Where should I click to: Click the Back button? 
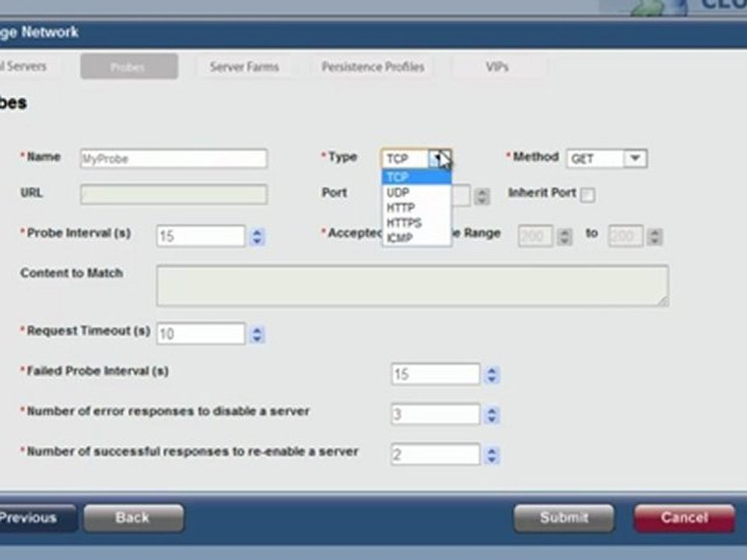(x=133, y=518)
